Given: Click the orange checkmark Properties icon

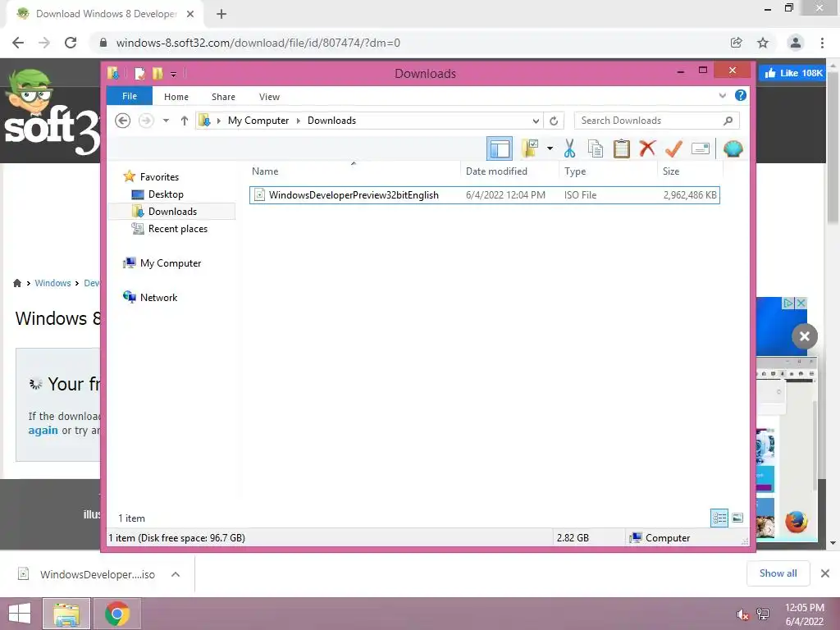Looking at the screenshot, I should [x=673, y=148].
